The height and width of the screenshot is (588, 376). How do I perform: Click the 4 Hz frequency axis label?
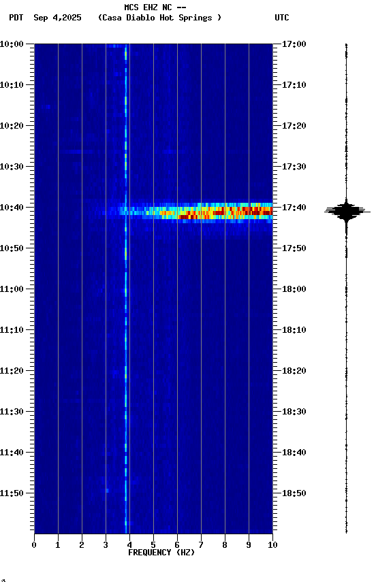(129, 545)
